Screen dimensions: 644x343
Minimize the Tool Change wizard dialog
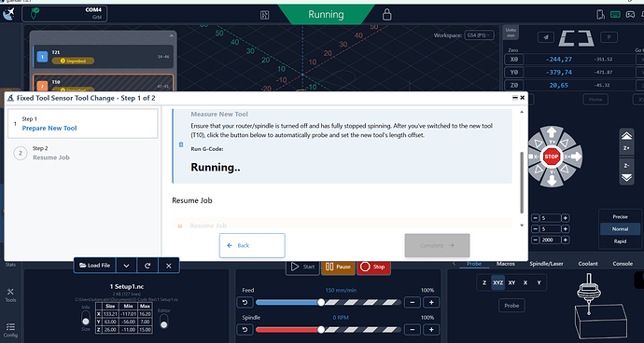(515, 98)
